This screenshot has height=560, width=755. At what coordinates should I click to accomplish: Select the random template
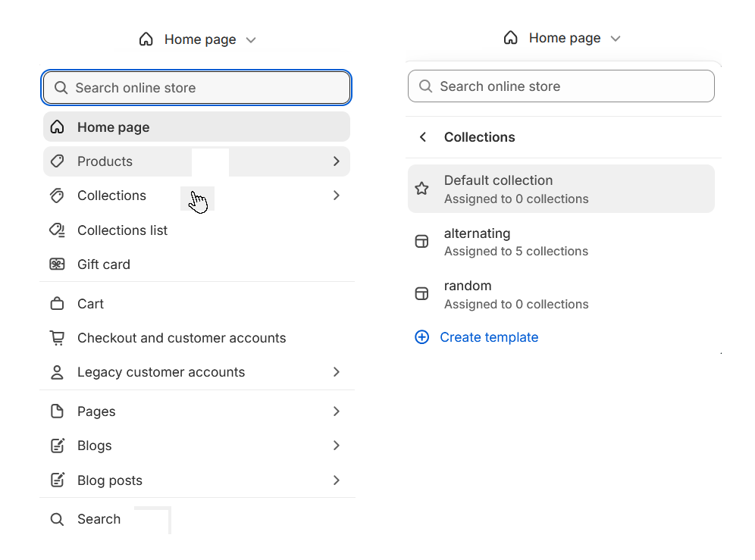coord(561,294)
